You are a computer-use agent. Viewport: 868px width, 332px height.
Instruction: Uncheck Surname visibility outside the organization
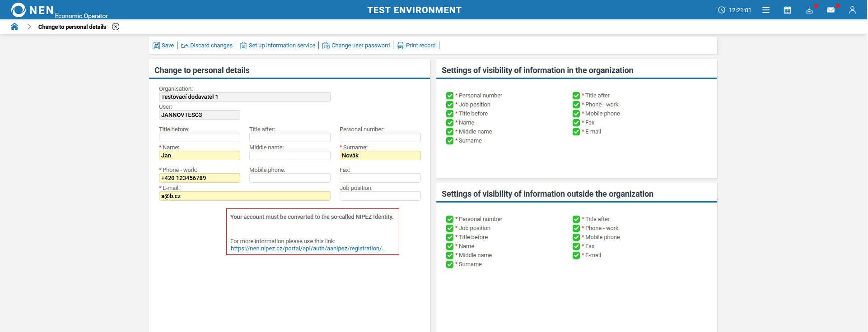coord(450,264)
